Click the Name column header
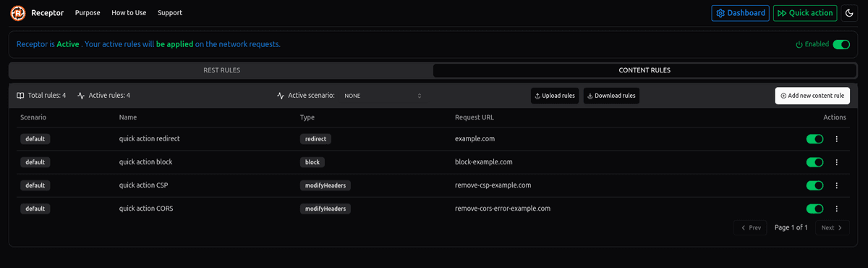 pos(128,117)
